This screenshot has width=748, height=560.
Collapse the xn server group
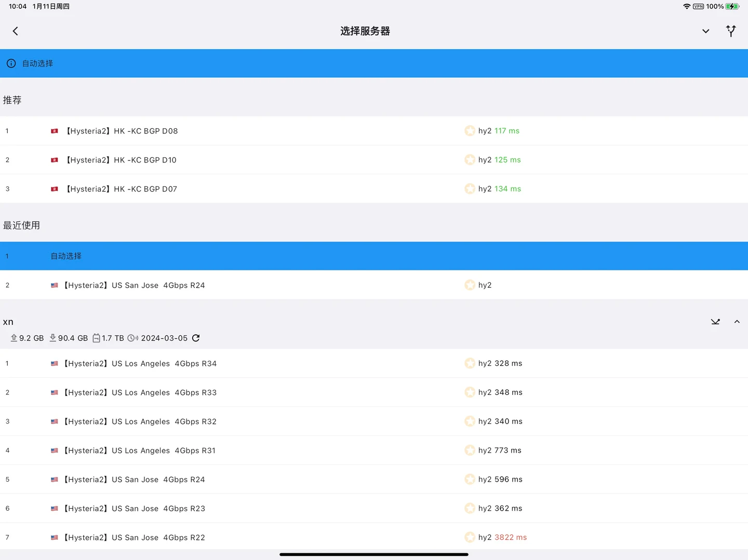tap(737, 322)
